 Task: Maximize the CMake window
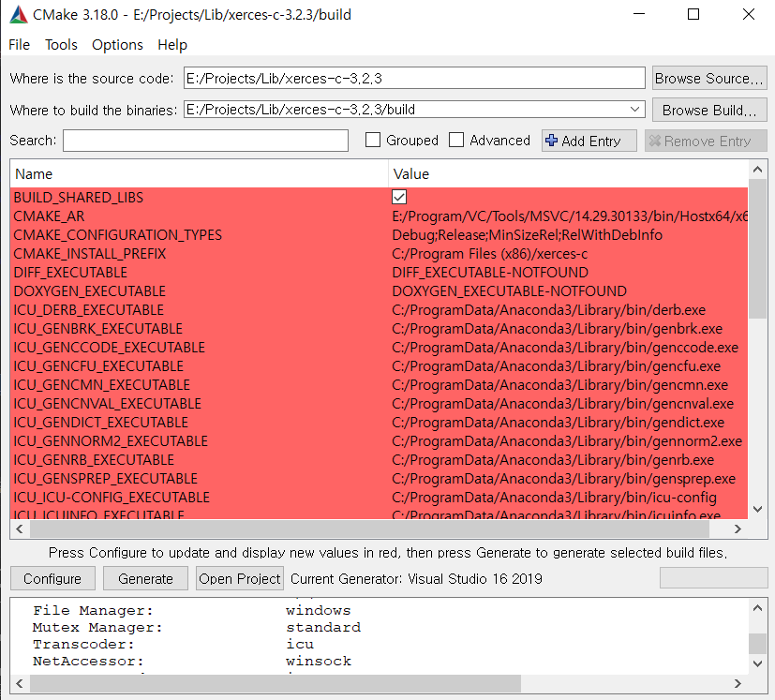point(693,14)
